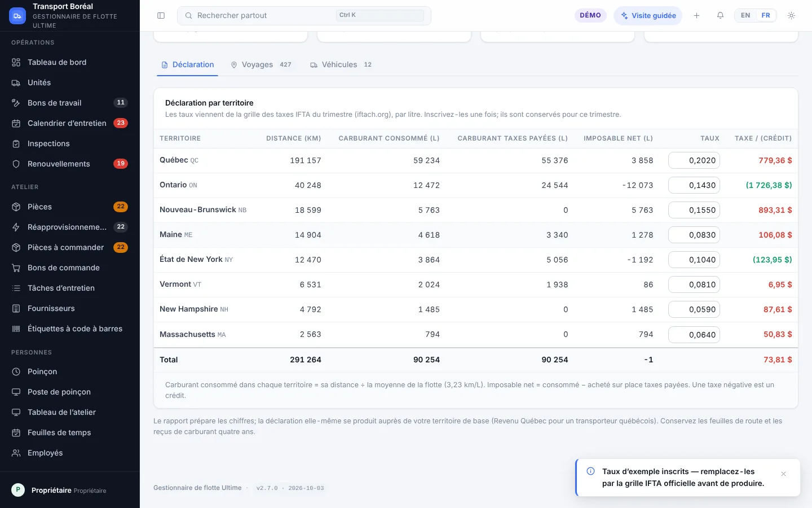This screenshot has height=508, width=812.
Task: Edit the État de New York rate
Action: point(694,260)
